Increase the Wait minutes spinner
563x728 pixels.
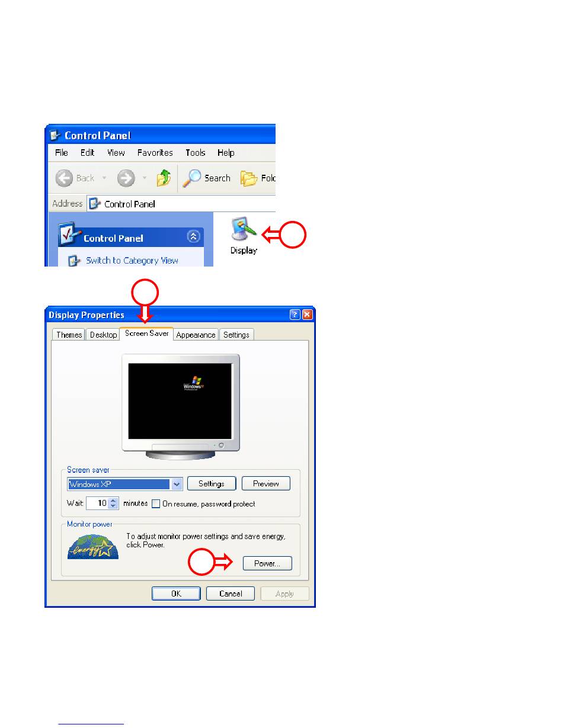[114, 501]
